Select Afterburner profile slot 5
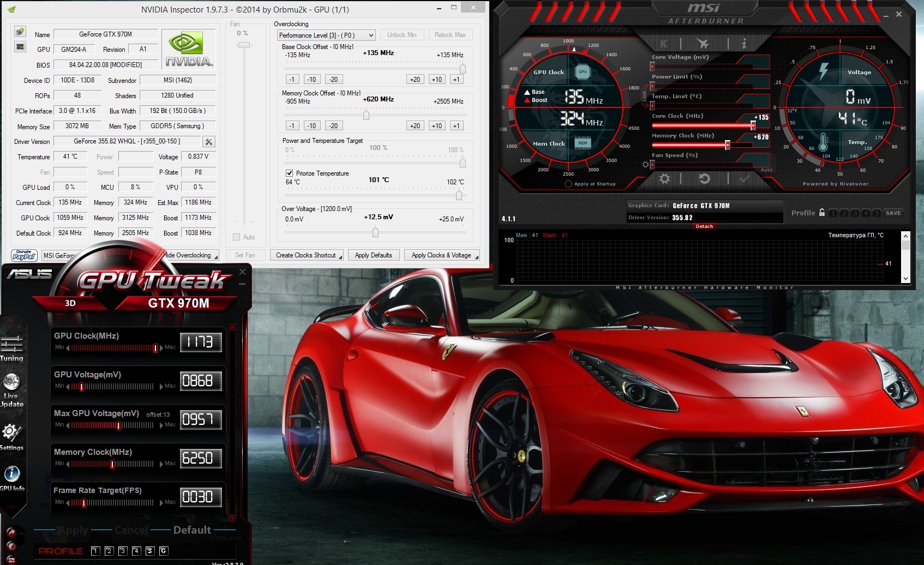This screenshot has height=565, width=924. click(x=877, y=213)
